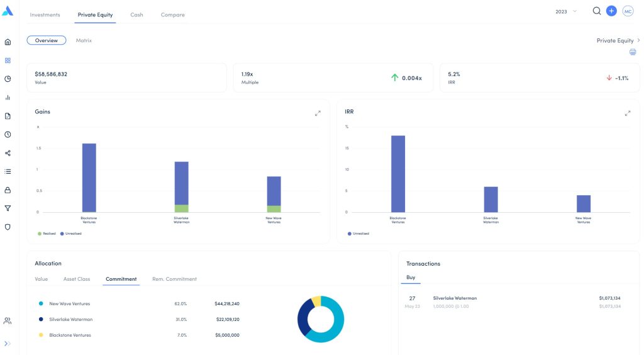Expand the Gains chart
644x355 pixels.
(x=318, y=113)
